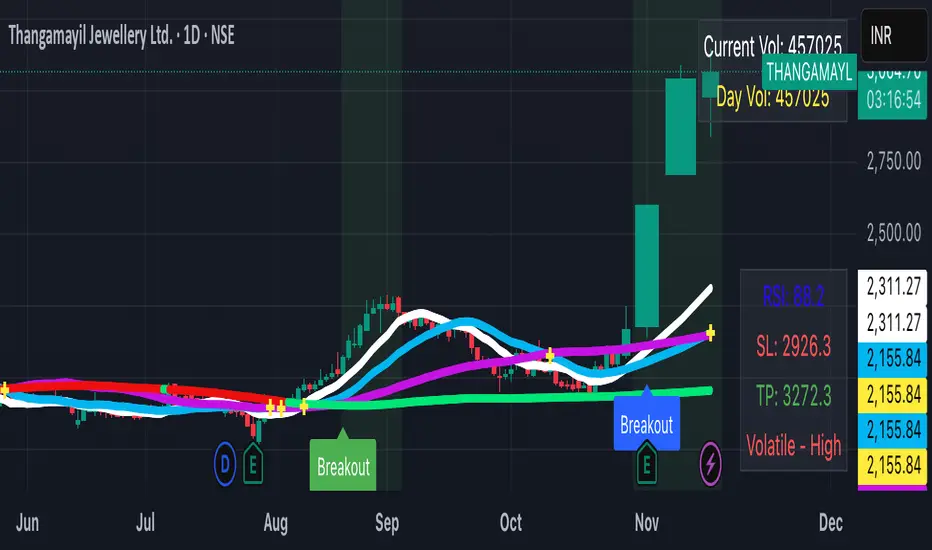Click the Aug label on time axis
The image size is (932, 550).
276,523
